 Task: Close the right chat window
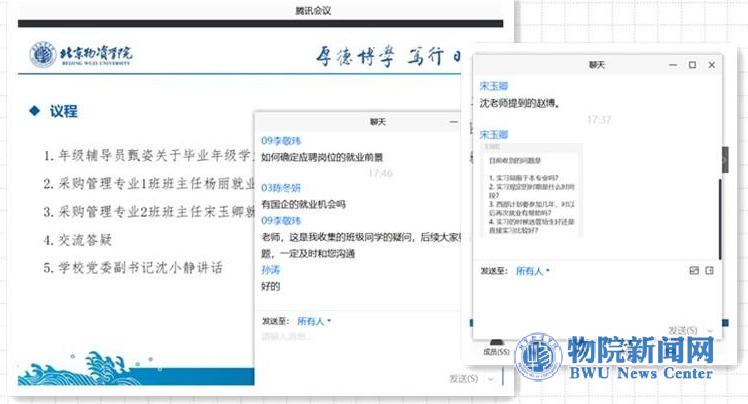(712, 65)
